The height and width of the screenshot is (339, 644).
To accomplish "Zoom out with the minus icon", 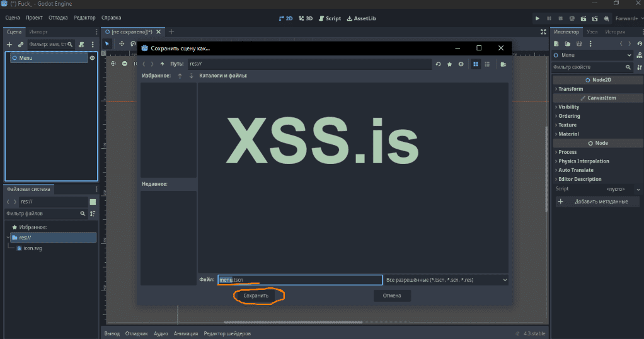I will click(124, 64).
